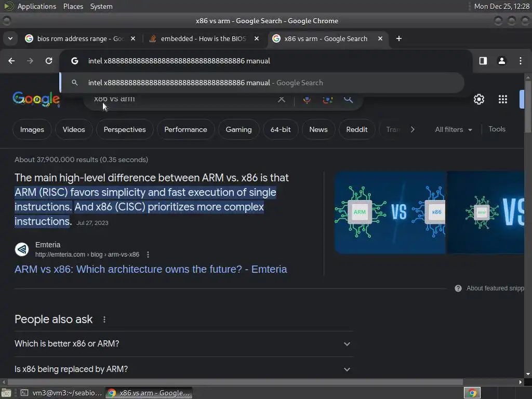
Task: Select the 'x86 vs arm - Google Search' tab
Action: pyautogui.click(x=326, y=38)
